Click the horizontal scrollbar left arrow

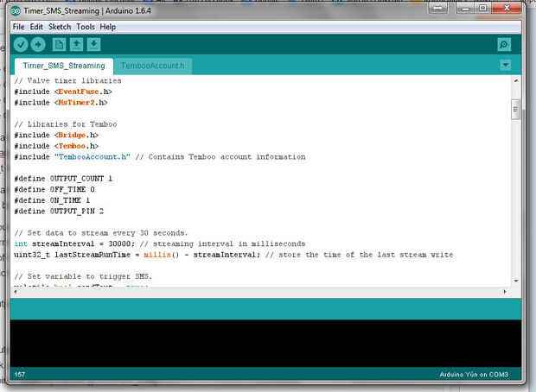15,292
